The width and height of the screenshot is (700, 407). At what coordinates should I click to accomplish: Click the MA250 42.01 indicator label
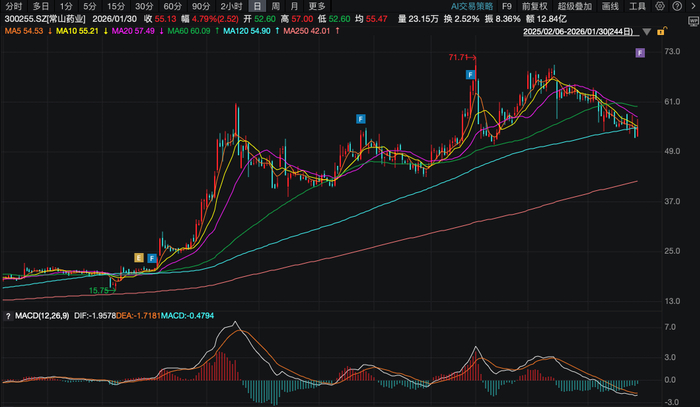pyautogui.click(x=307, y=31)
